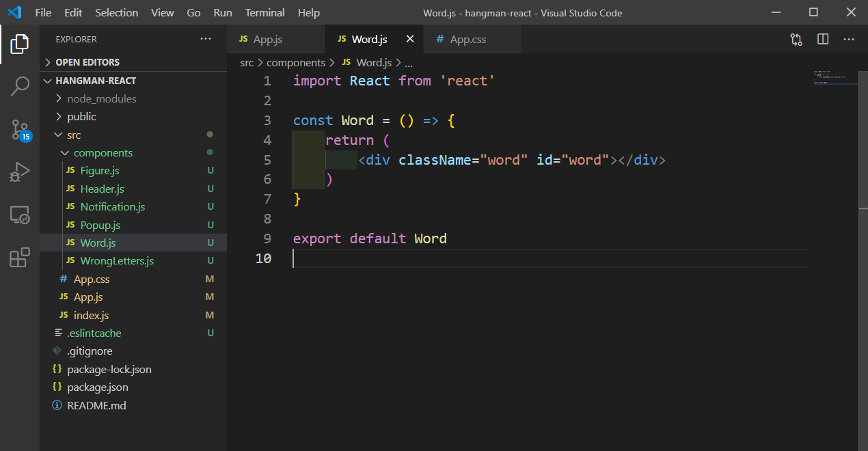Open the Explorer view in activity bar

click(x=20, y=44)
